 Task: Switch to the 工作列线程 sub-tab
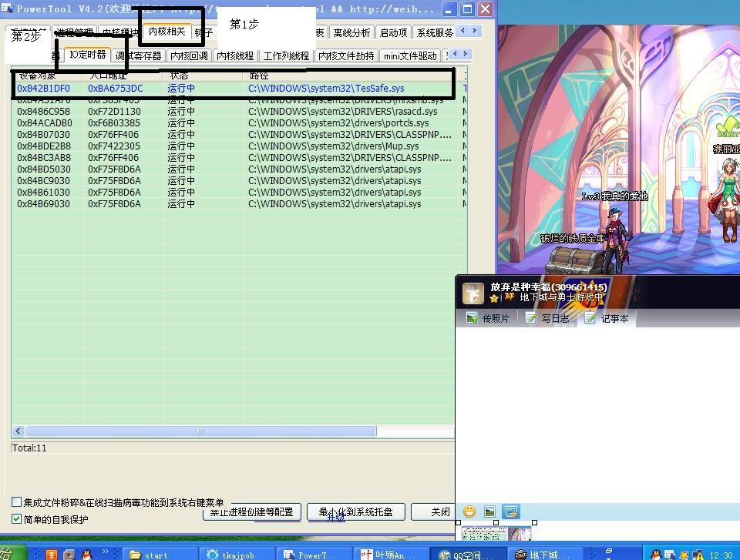pos(286,55)
